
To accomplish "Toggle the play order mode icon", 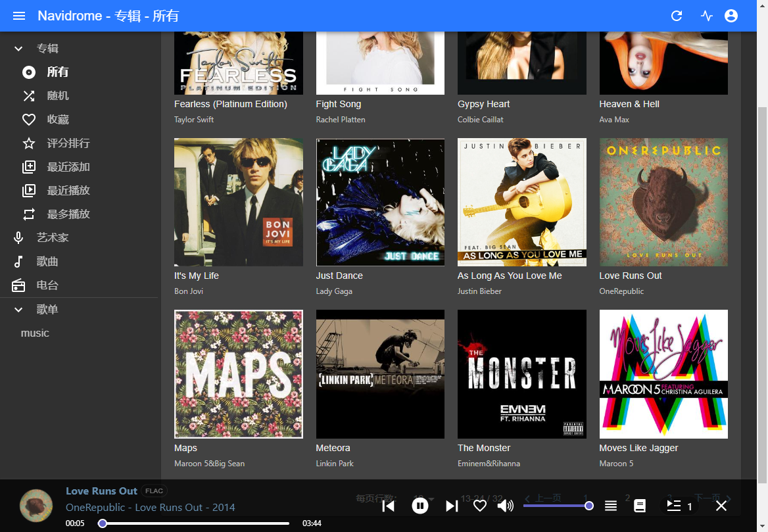I will click(x=611, y=506).
